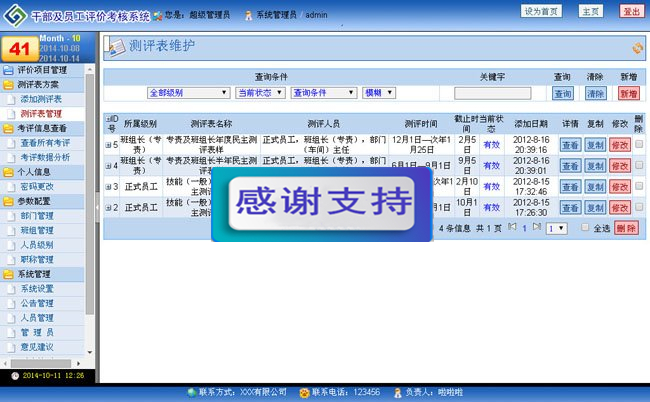Click the admin user icon in header
Viewport: 650px width, 402px height.
click(x=248, y=16)
